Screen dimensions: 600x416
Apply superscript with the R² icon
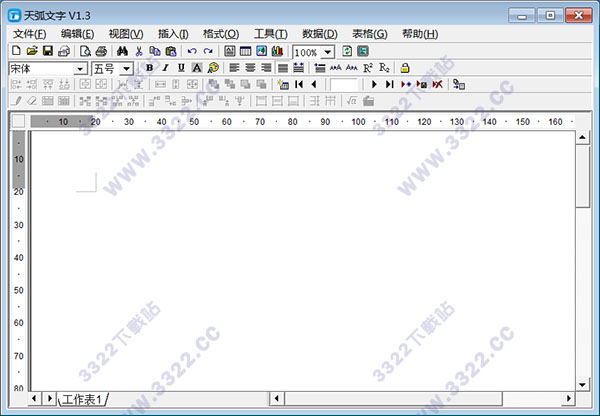tap(368, 68)
